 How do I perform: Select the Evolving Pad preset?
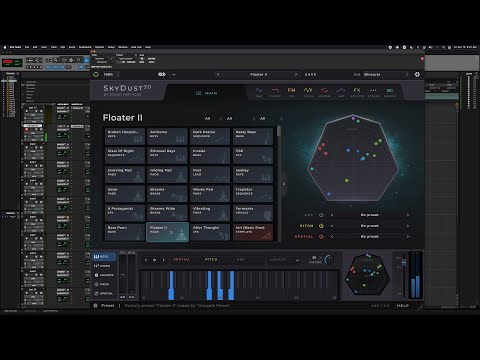[125, 175]
